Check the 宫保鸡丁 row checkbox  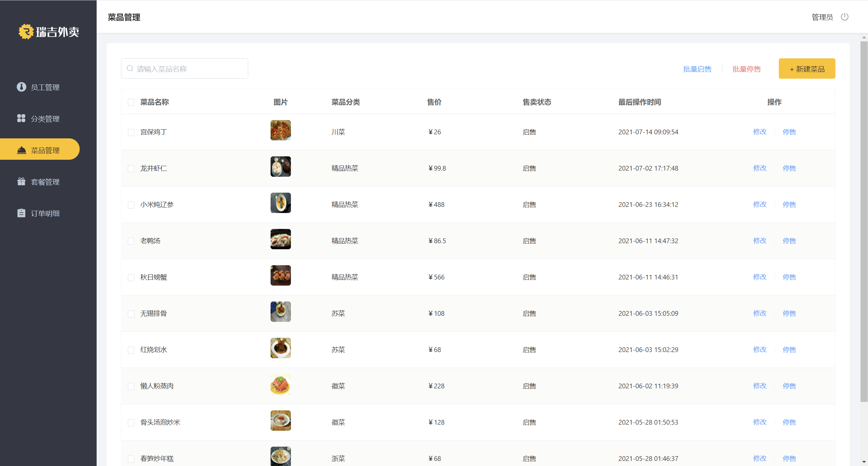point(131,132)
